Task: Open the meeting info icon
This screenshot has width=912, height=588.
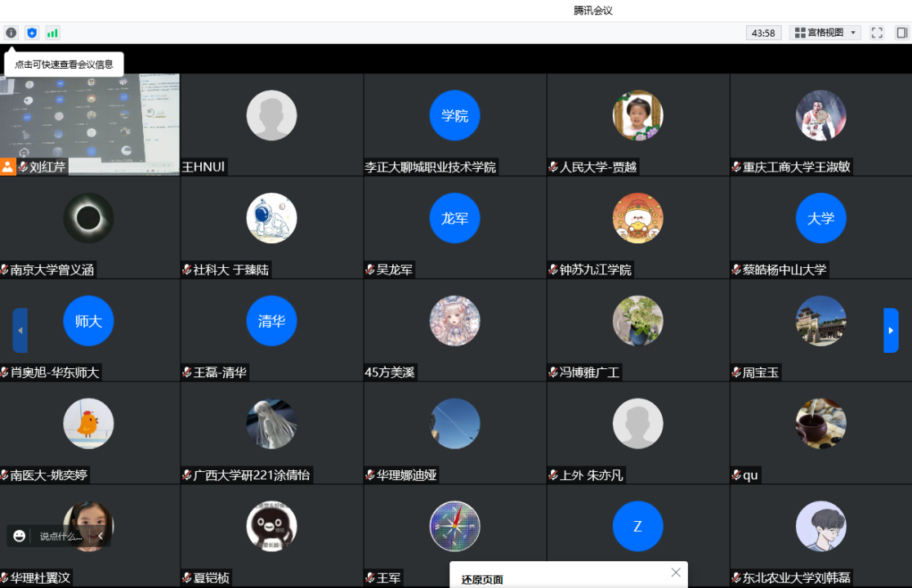Action: (x=11, y=33)
